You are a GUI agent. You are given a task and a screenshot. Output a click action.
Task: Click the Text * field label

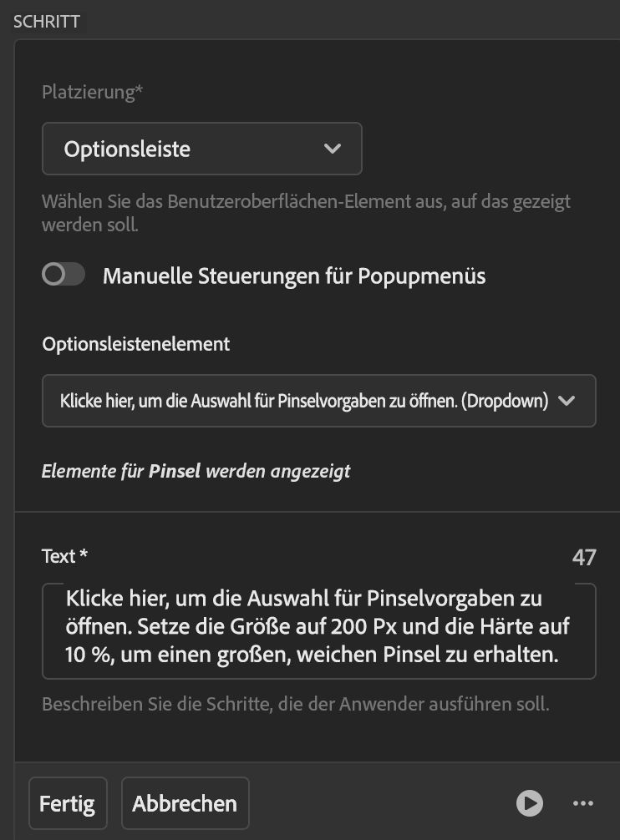[65, 556]
